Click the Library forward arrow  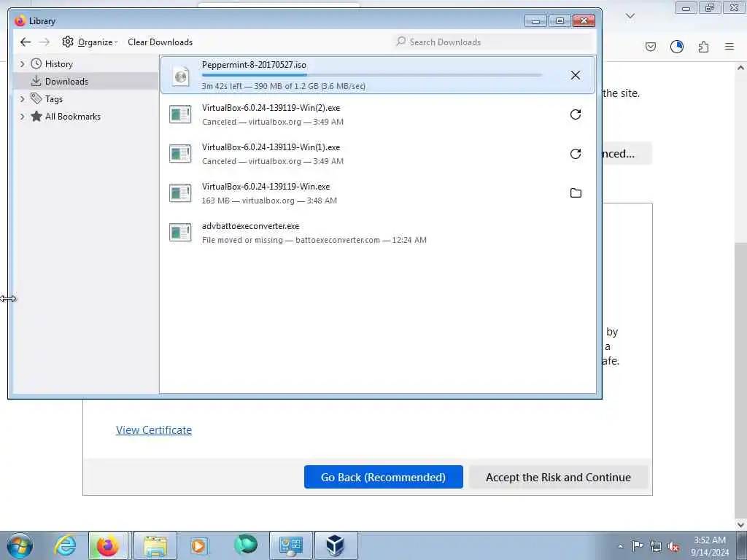pyautogui.click(x=44, y=42)
